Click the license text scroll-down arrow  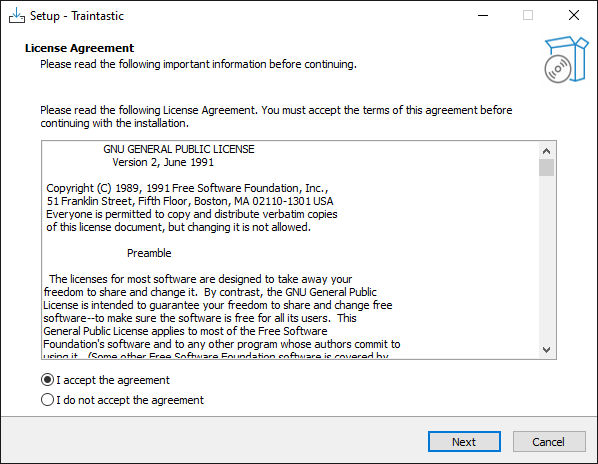pyautogui.click(x=547, y=349)
